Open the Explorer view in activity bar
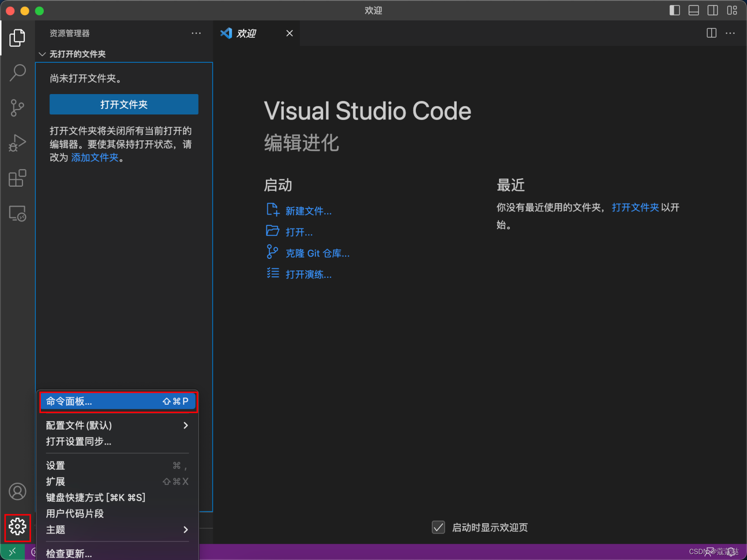 tap(17, 38)
